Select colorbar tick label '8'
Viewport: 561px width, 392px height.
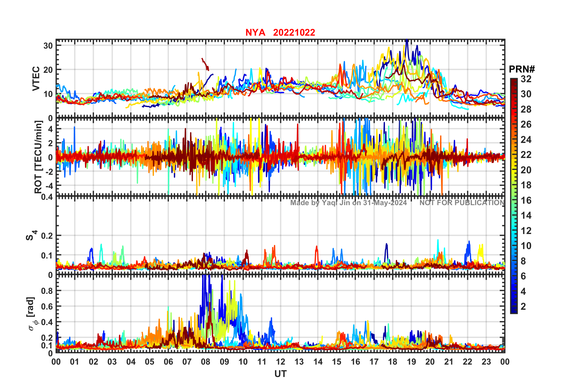click(523, 261)
